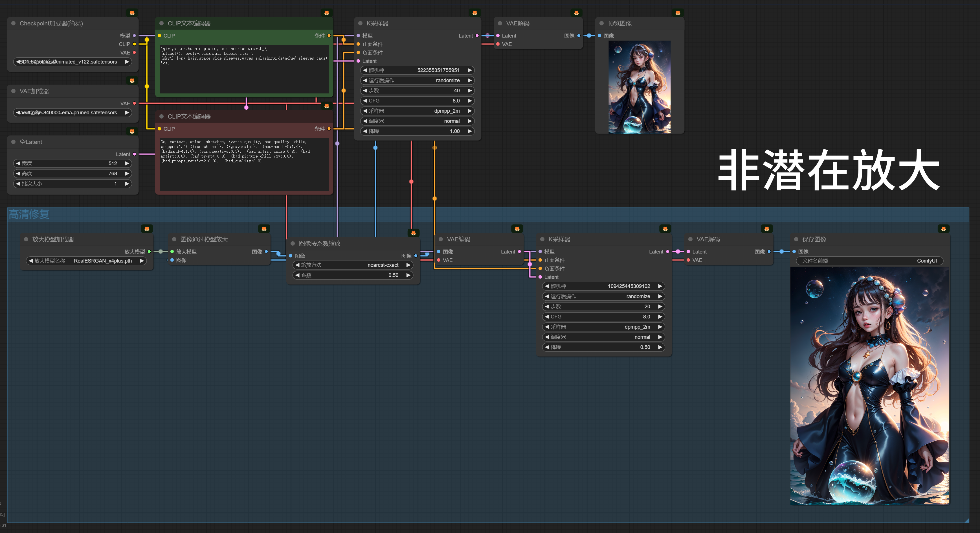This screenshot has height=533, width=980.
Task: Click fox badge above 图像通过模型放大 node
Action: point(264,228)
